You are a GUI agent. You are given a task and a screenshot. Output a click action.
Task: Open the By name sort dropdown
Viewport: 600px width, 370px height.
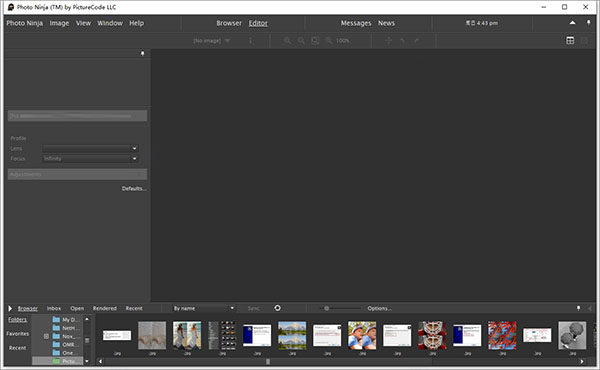pos(203,308)
